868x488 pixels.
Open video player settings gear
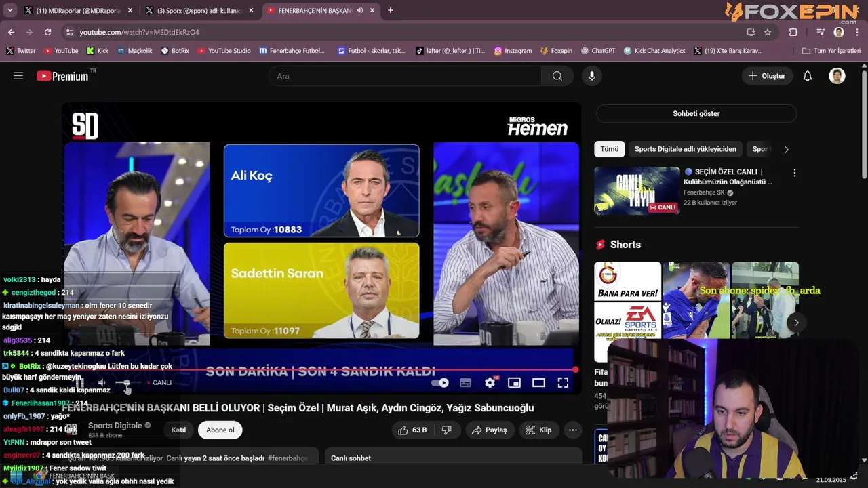(490, 383)
